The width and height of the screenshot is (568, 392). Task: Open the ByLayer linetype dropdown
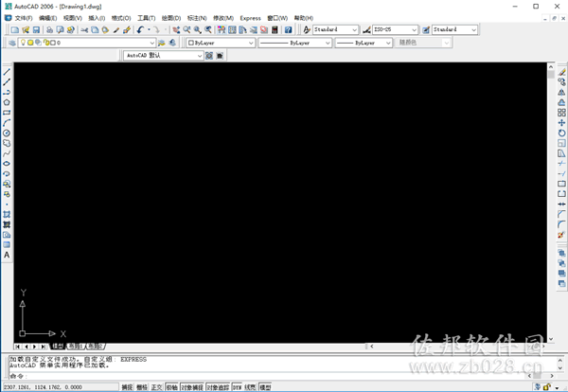pyautogui.click(x=294, y=43)
